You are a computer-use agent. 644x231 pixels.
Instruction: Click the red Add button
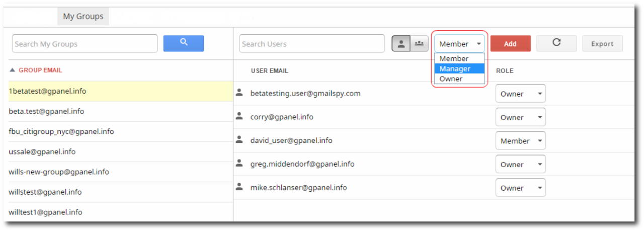click(510, 44)
